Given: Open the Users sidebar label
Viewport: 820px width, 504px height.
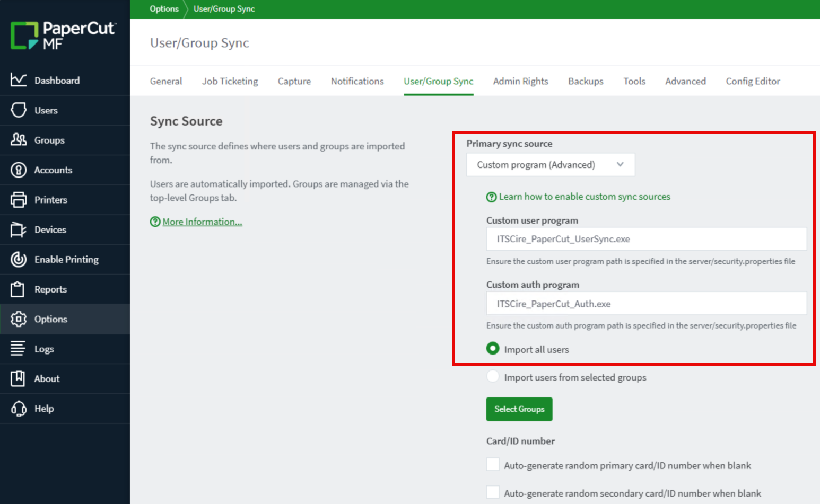Looking at the screenshot, I should 46,110.
